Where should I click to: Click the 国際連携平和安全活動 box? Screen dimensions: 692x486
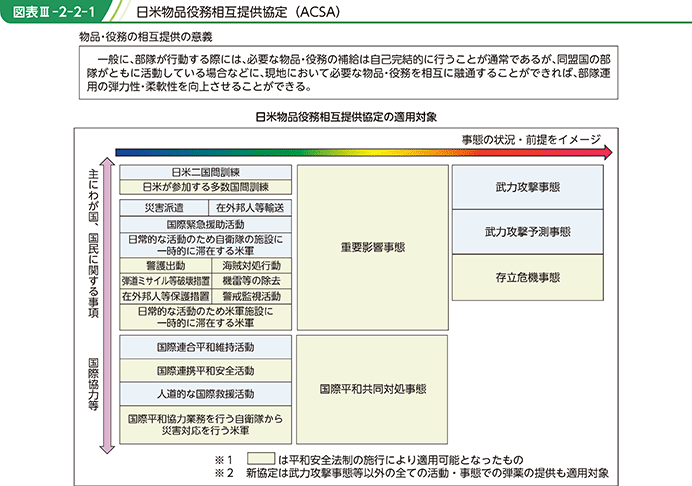206,370
